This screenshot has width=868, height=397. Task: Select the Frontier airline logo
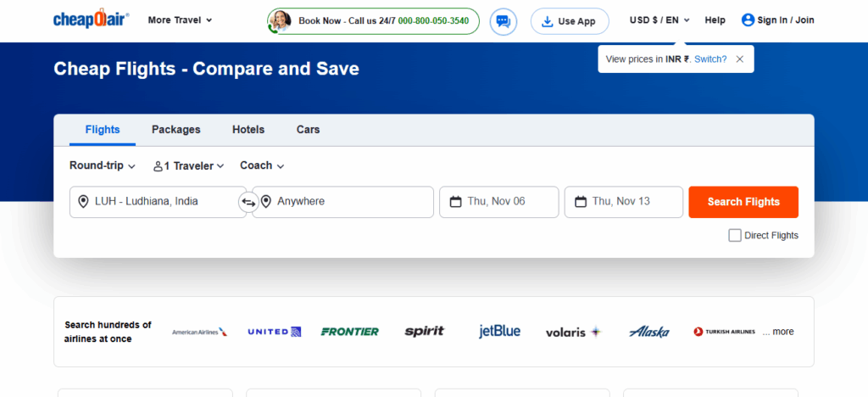(350, 332)
